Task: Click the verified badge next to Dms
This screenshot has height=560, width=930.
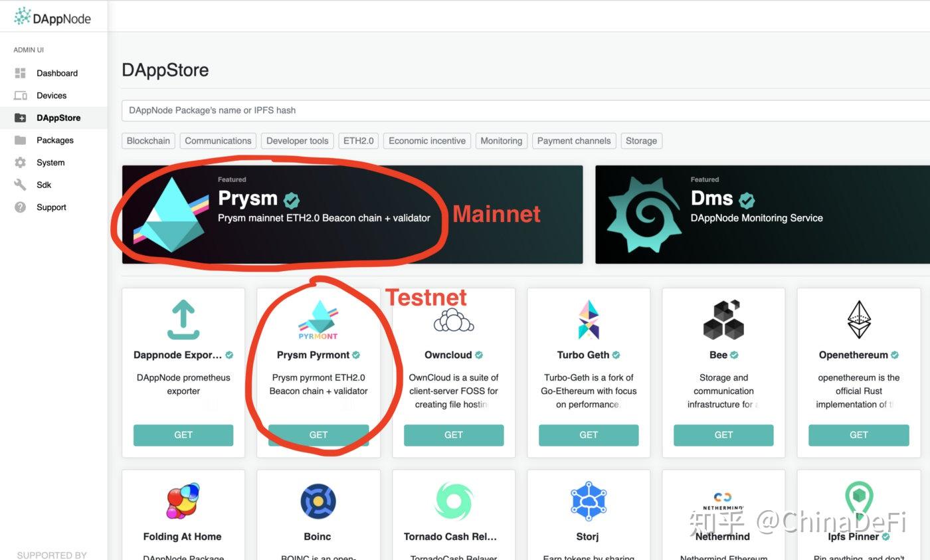Action: click(x=747, y=200)
